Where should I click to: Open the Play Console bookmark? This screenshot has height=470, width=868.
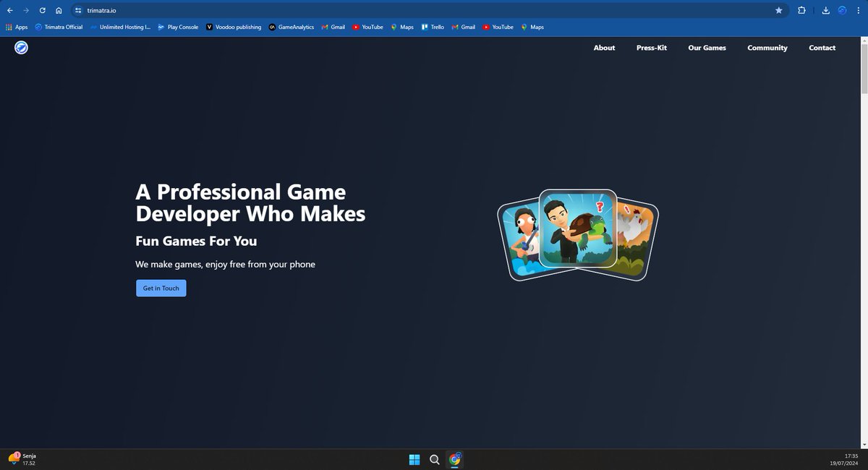coord(178,27)
